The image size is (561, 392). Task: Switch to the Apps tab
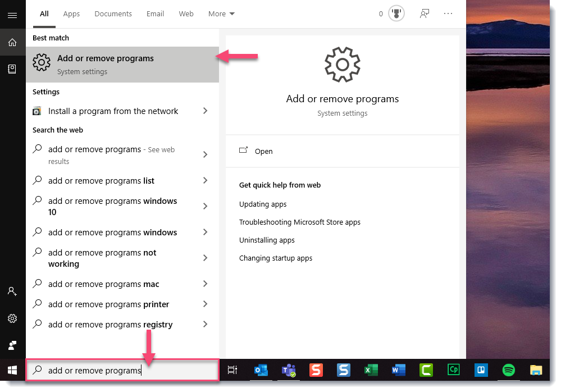click(71, 14)
